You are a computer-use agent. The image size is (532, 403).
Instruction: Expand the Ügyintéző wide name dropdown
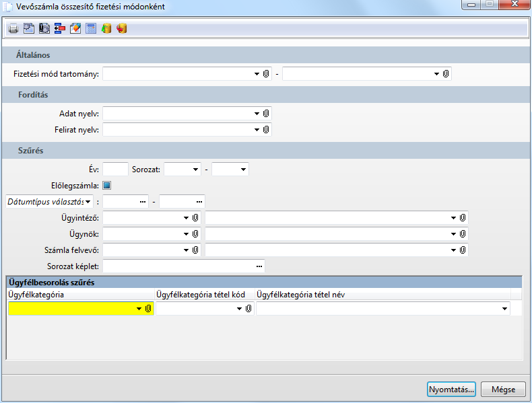(453, 217)
